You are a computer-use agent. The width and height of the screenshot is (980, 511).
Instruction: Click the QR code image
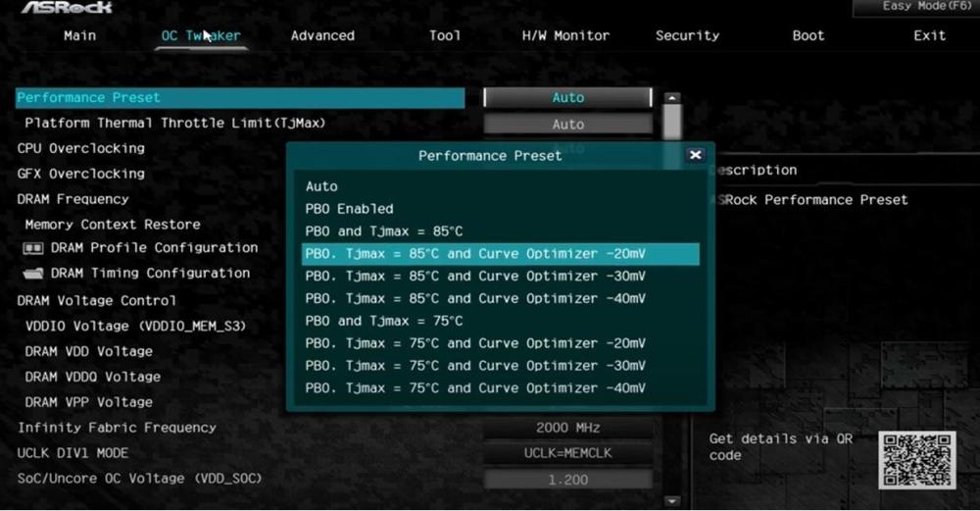coord(916,460)
